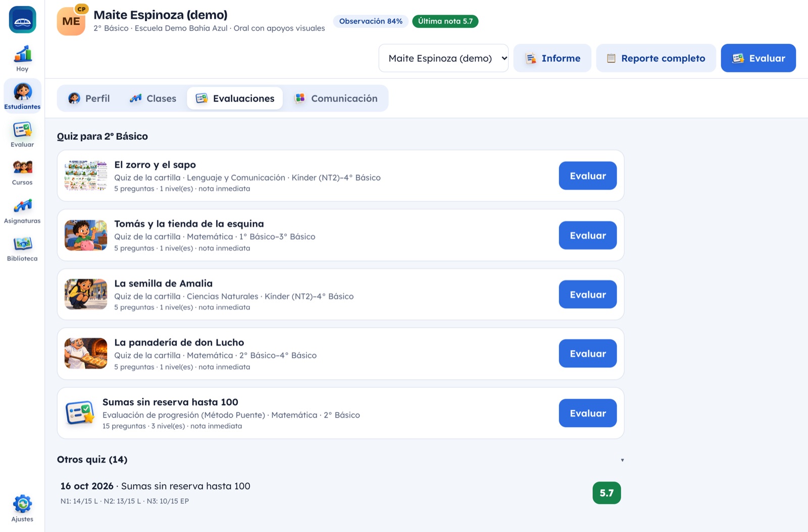Screen dimensions: 808x532
Task: Click the N1: 14/15 L results line
Action: tap(125, 501)
